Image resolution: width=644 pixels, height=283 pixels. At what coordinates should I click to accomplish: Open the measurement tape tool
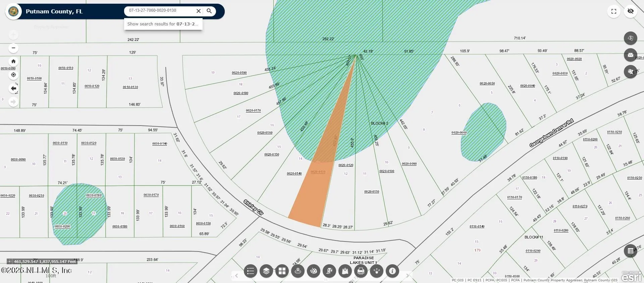[x=329, y=271]
